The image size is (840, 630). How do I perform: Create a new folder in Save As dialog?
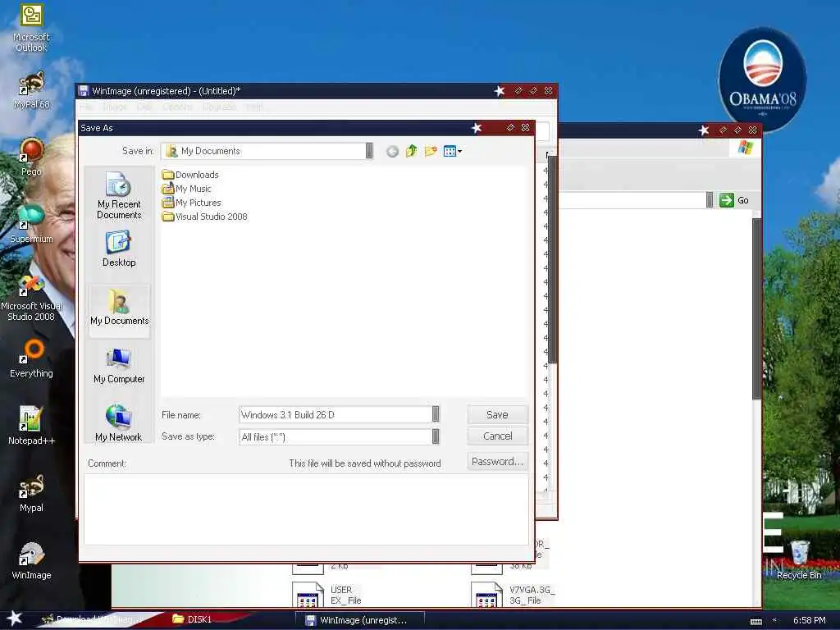[430, 151]
